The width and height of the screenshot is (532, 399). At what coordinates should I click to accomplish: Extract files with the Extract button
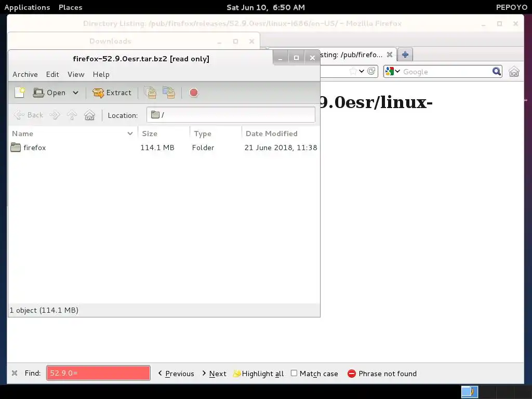point(112,92)
